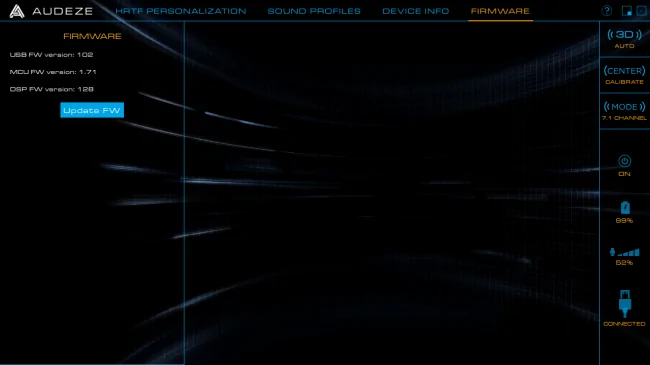
Task: Click the Update FW button
Action: (92, 110)
